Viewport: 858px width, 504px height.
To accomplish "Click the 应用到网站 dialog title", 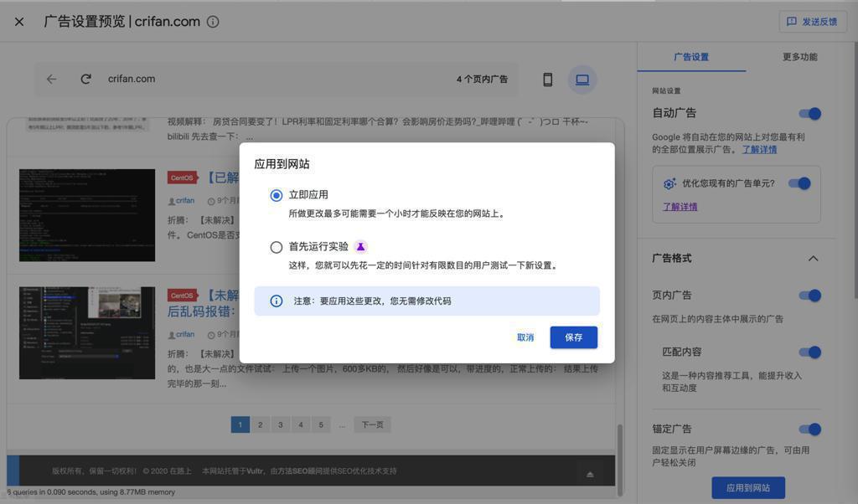I will [282, 164].
